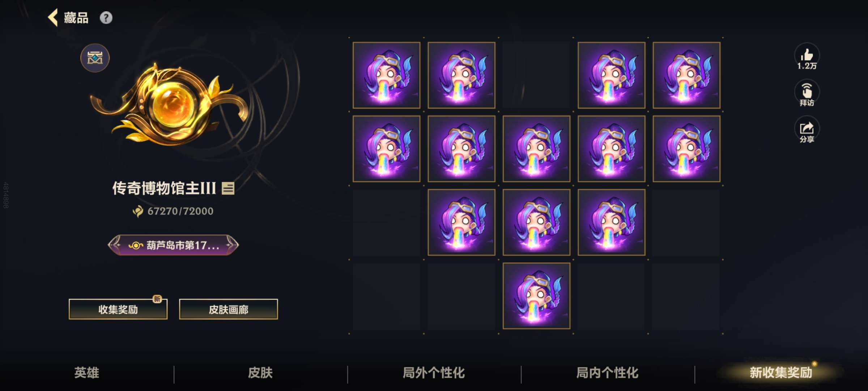Open the 收集奖励 rewards button
868x391 pixels.
[118, 309]
